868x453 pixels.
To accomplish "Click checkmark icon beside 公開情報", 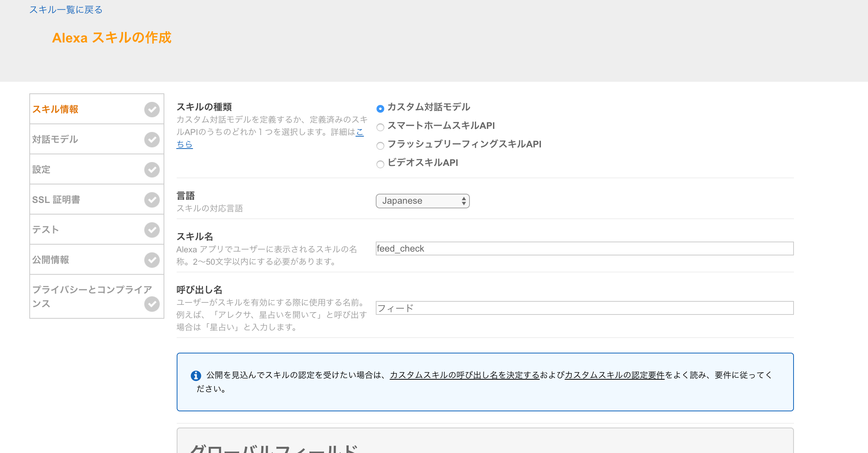I will [x=152, y=260].
